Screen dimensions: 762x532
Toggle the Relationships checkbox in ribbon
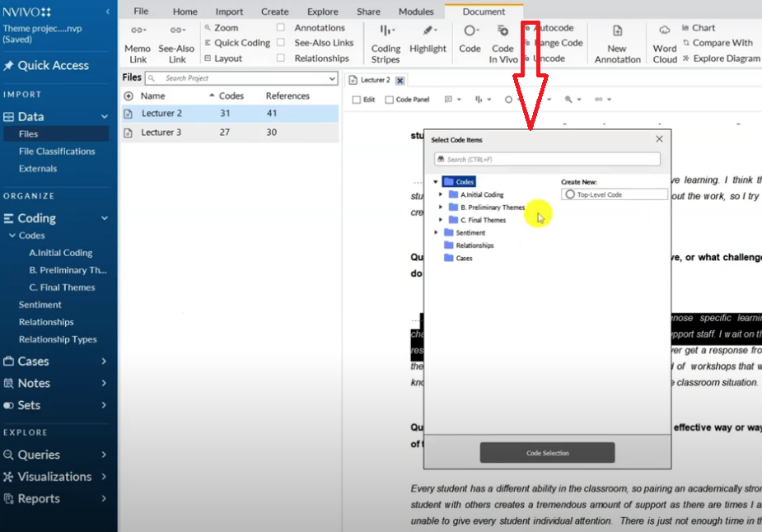280,58
